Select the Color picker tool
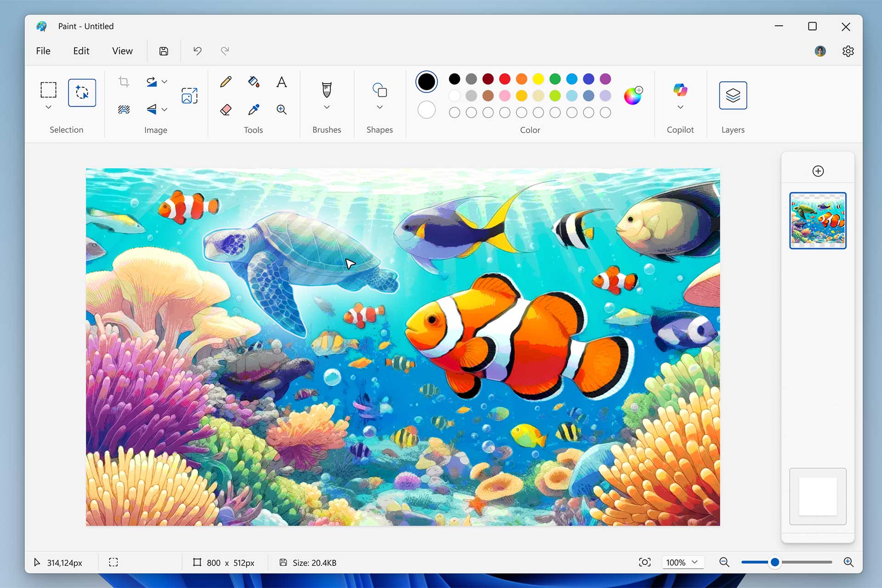The width and height of the screenshot is (882, 588). click(254, 109)
